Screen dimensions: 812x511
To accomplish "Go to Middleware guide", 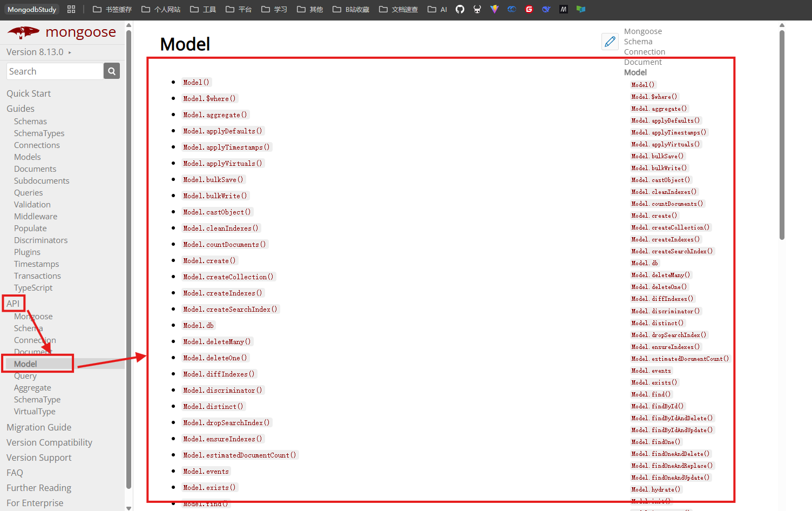I will (36, 217).
